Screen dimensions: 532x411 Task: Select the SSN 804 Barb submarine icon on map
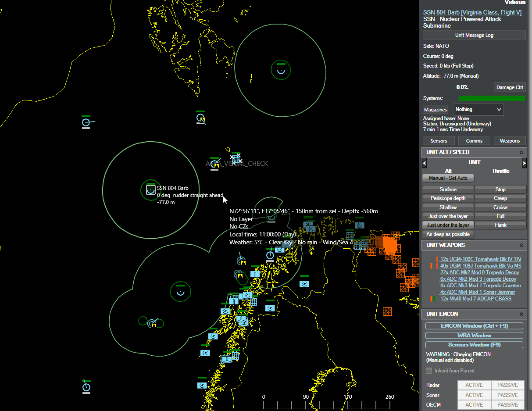(150, 190)
